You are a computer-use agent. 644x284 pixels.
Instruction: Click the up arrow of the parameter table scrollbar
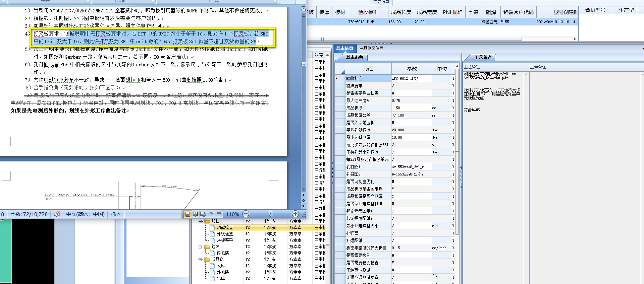pyautogui.click(x=457, y=67)
